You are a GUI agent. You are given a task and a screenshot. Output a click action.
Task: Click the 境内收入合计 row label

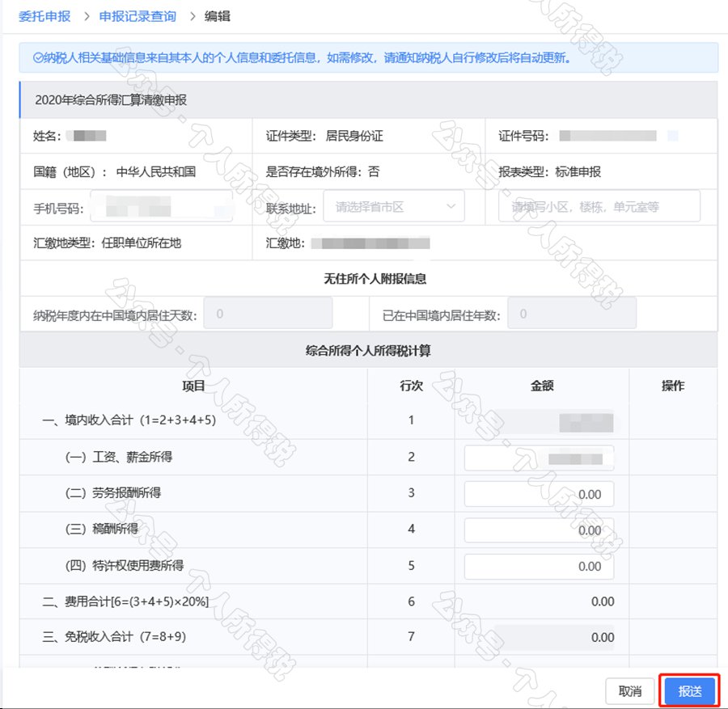tap(129, 420)
